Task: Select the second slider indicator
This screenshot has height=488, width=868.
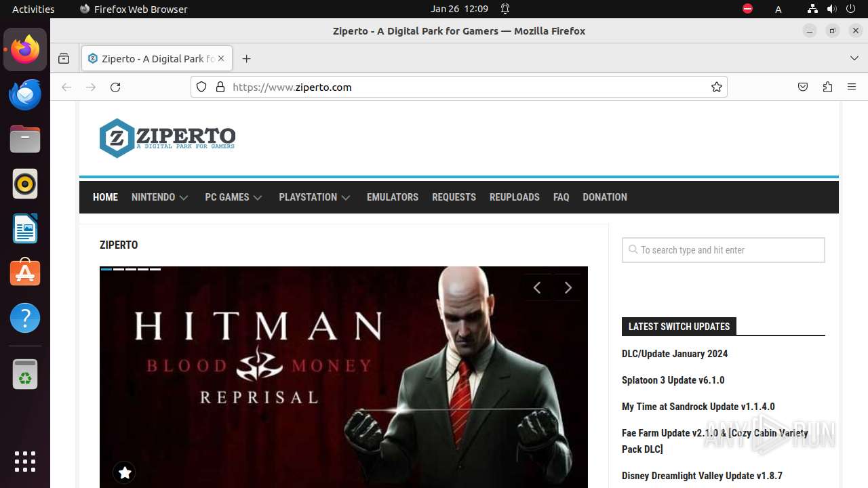Action: tap(119, 269)
